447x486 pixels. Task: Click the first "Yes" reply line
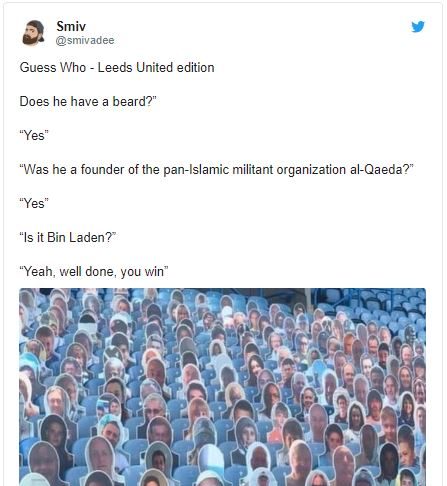(x=34, y=135)
